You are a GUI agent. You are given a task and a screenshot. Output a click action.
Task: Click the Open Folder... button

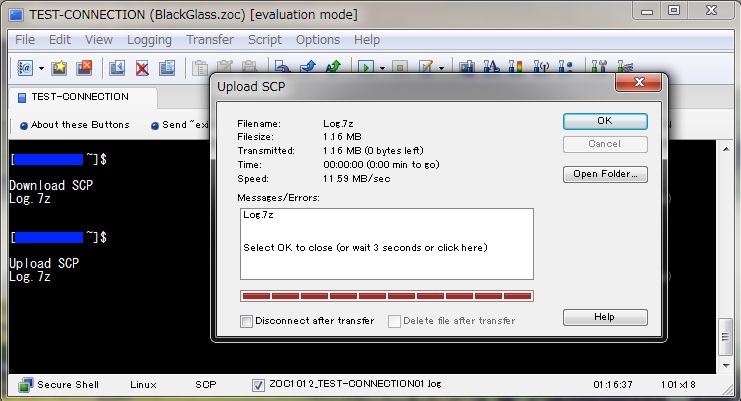(x=605, y=174)
